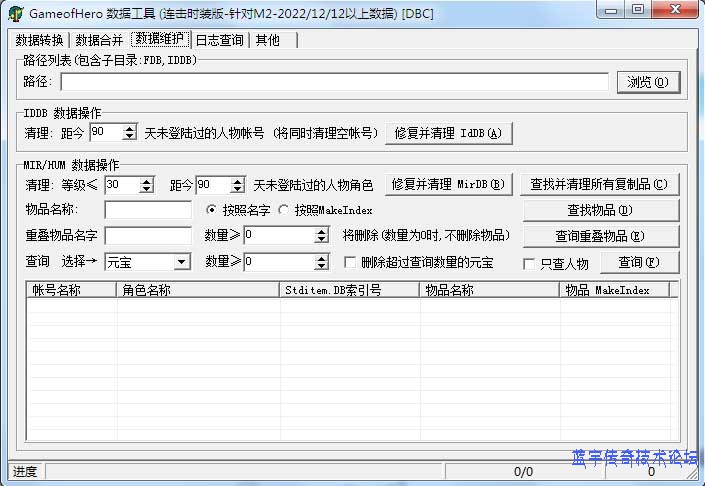Click the 物品名称 column header

point(490,290)
